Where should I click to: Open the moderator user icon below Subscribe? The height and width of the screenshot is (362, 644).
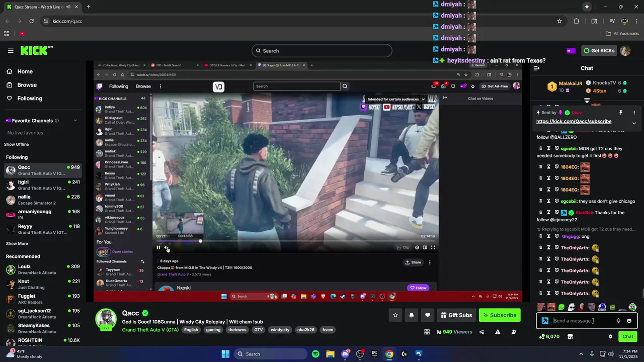coord(514,332)
